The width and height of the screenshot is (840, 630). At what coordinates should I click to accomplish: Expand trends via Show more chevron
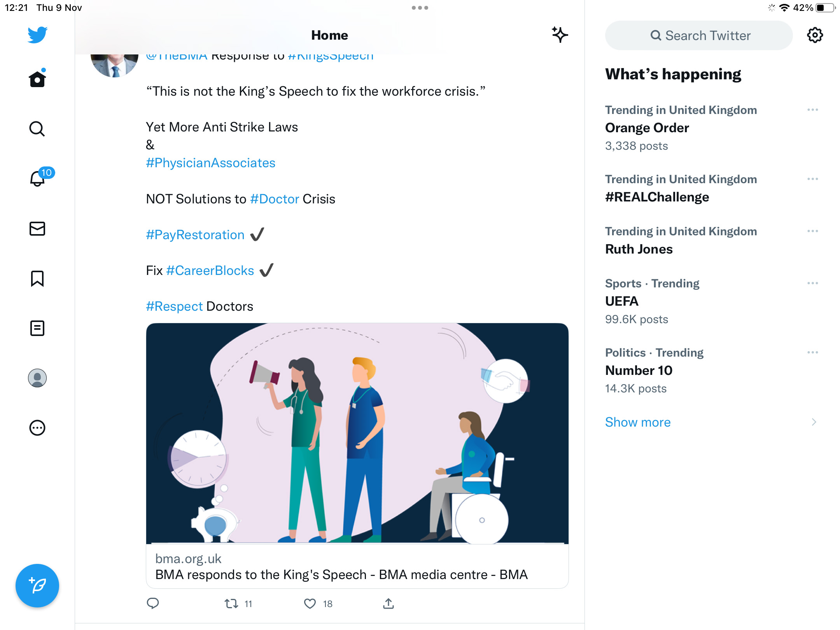[814, 422]
